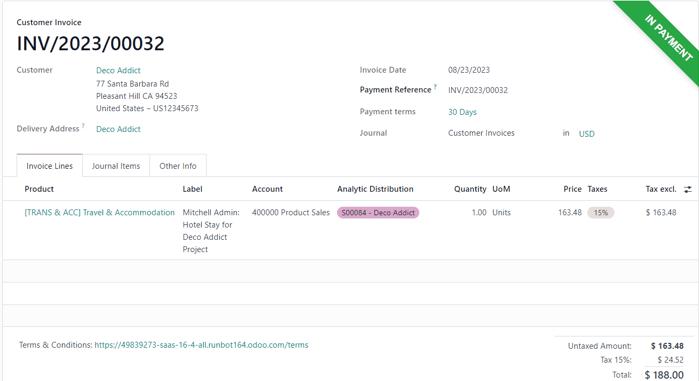Click the 1.00 quantity cell
Screen dimensions: 699x381
(479, 213)
